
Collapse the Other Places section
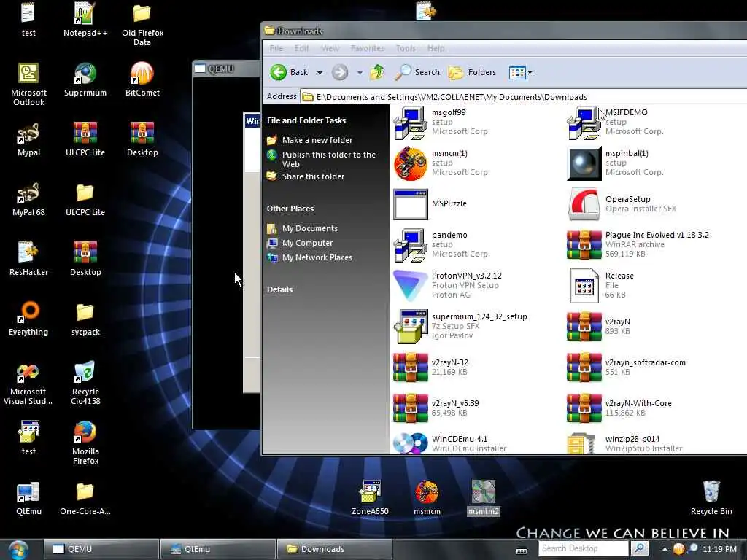click(x=290, y=209)
